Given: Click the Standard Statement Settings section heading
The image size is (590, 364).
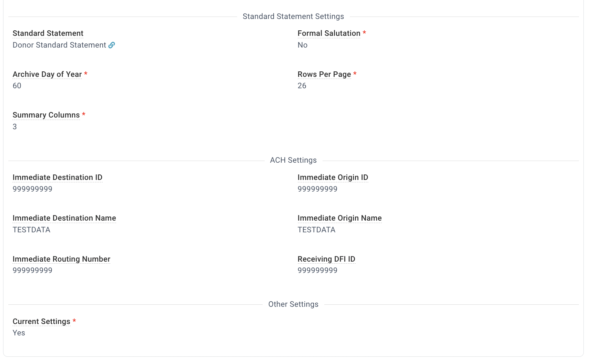Looking at the screenshot, I should (293, 17).
